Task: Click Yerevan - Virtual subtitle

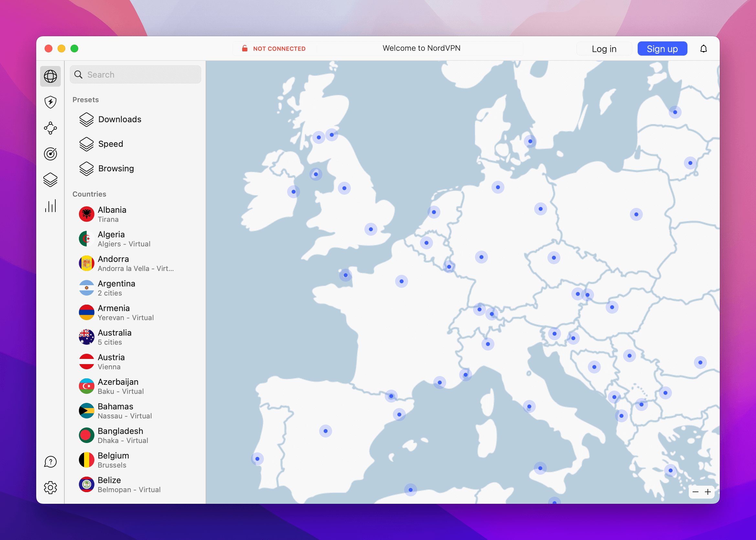Action: coord(126,318)
